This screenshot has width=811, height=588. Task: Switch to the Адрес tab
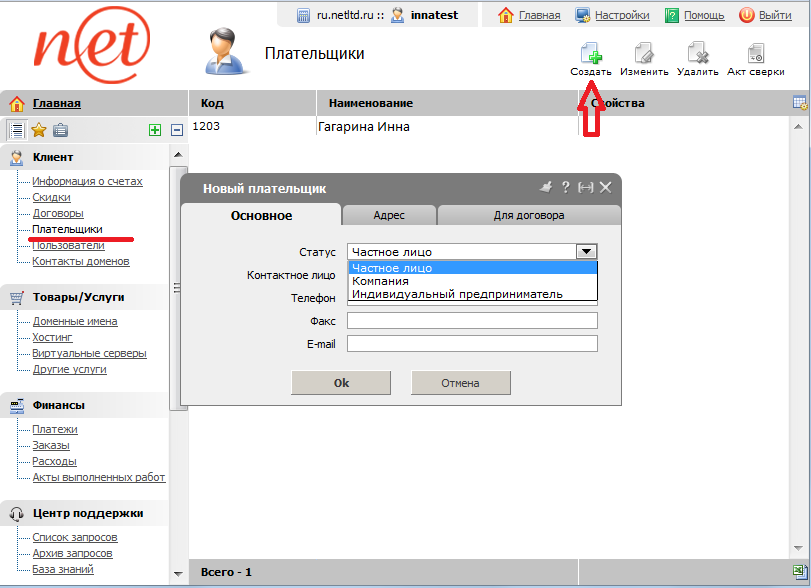pyautogui.click(x=389, y=215)
